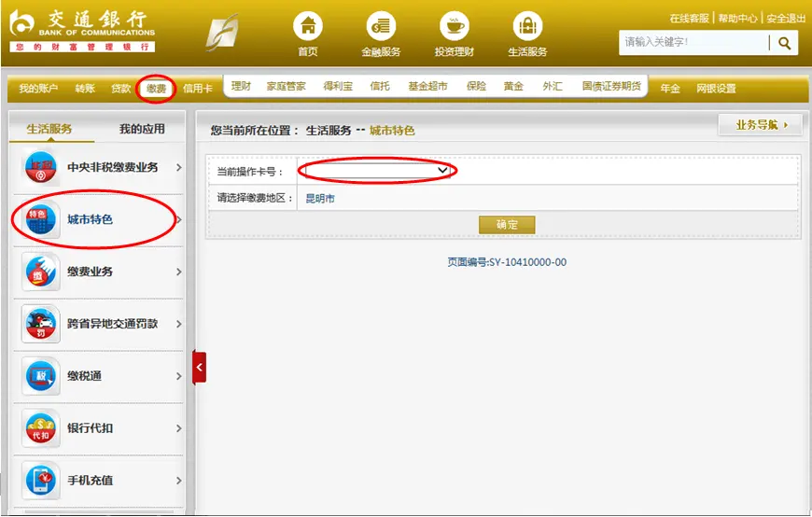The image size is (812, 517).
Task: Open the 生活服务 bag icon
Action: [527, 26]
